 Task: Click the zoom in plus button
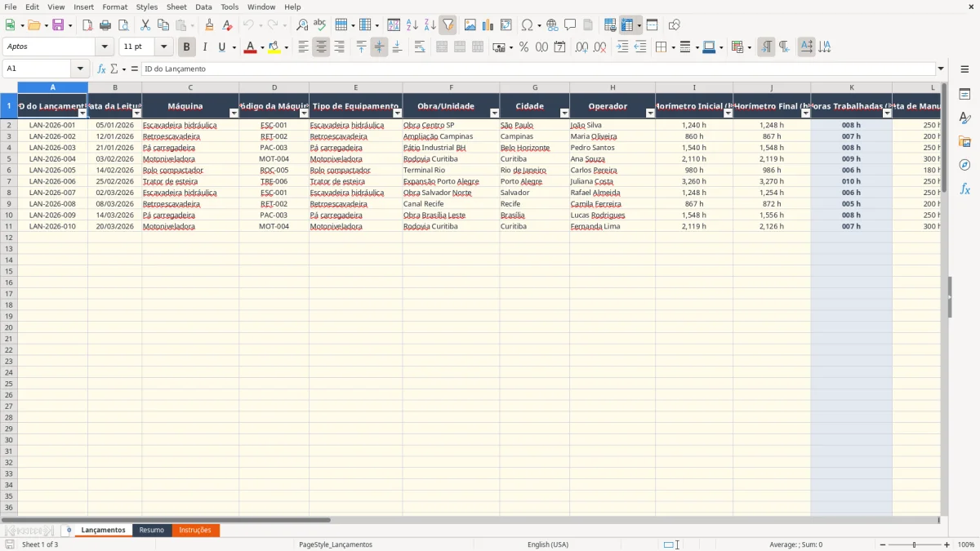click(947, 544)
